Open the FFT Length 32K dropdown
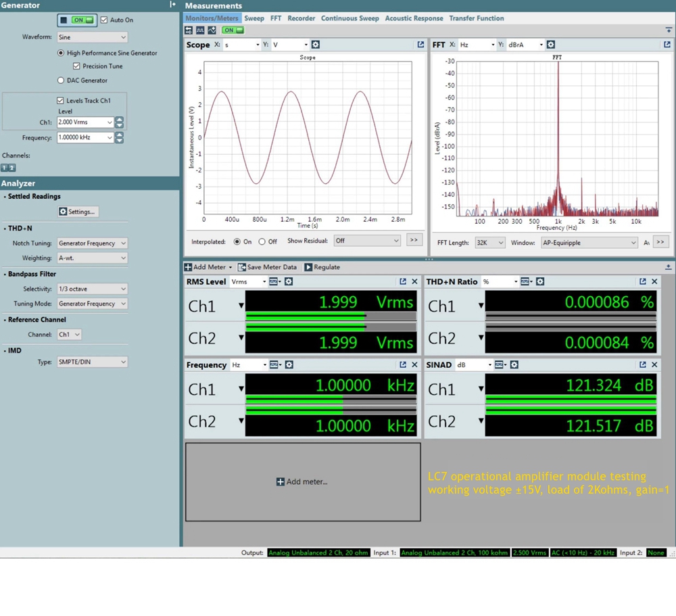The height and width of the screenshot is (616, 676). tap(490, 243)
